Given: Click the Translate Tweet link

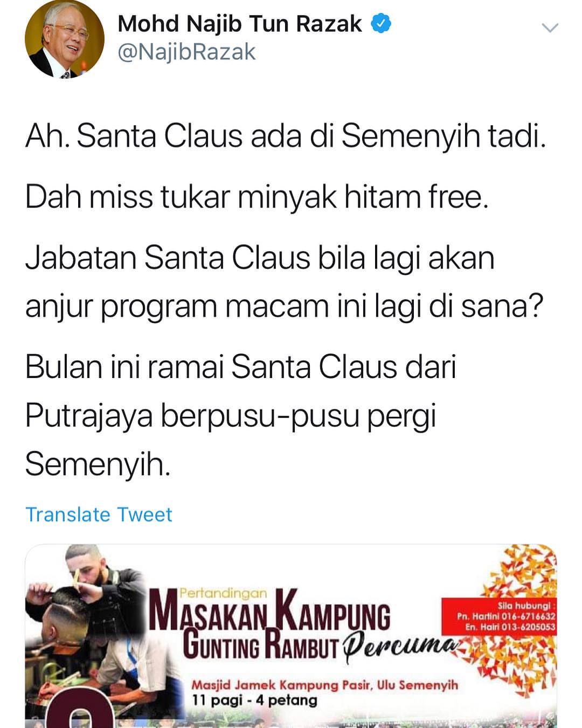Looking at the screenshot, I should click(99, 514).
